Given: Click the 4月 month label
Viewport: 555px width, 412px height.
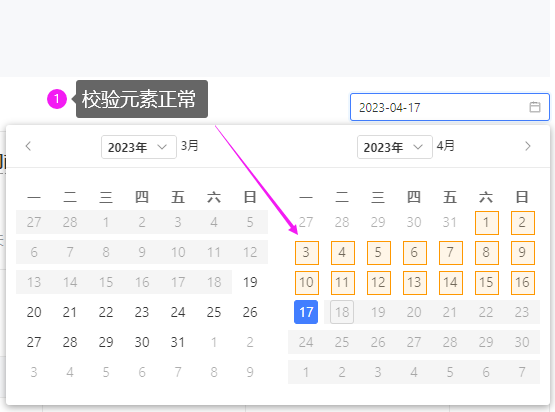Looking at the screenshot, I should tap(446, 146).
